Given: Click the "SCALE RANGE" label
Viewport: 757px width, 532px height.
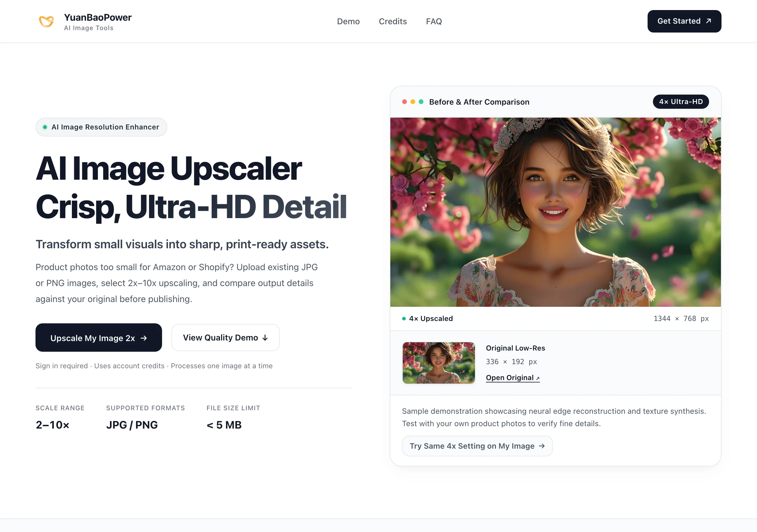Looking at the screenshot, I should click(60, 408).
